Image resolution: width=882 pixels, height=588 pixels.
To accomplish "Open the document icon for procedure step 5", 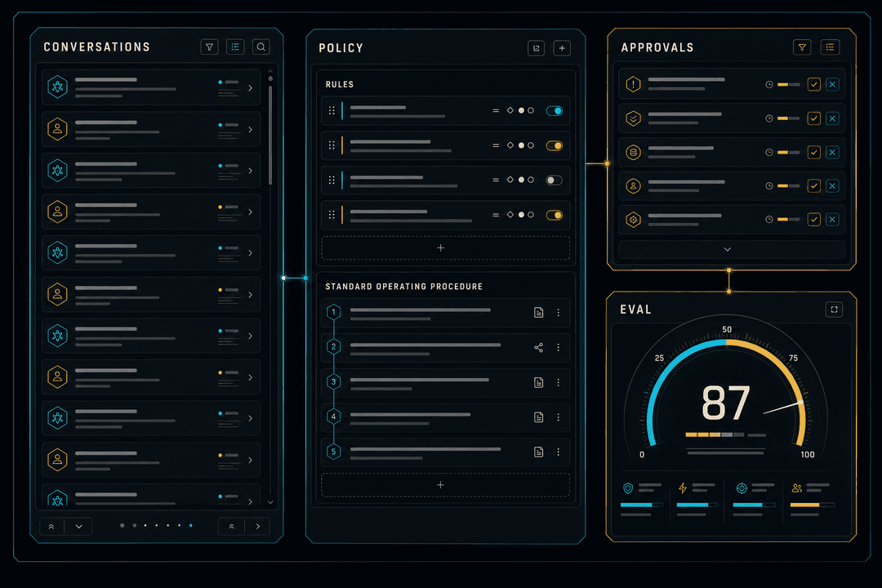I will pyautogui.click(x=538, y=452).
